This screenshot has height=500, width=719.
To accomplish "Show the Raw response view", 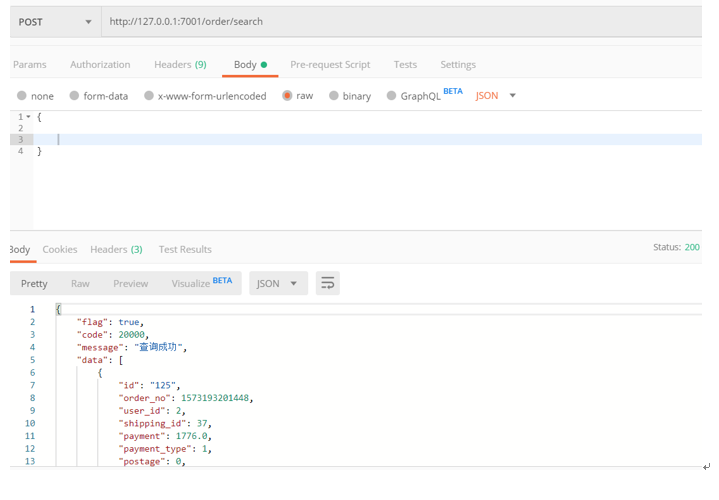I will [x=80, y=283].
